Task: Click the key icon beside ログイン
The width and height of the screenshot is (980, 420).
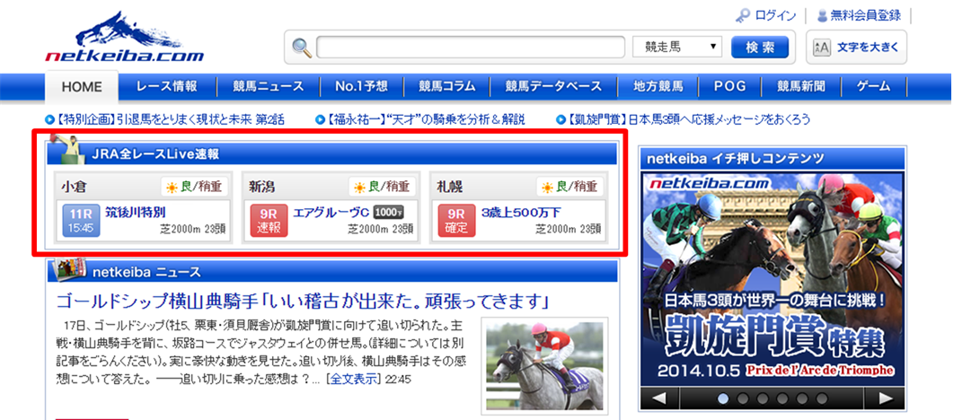Action: [743, 15]
